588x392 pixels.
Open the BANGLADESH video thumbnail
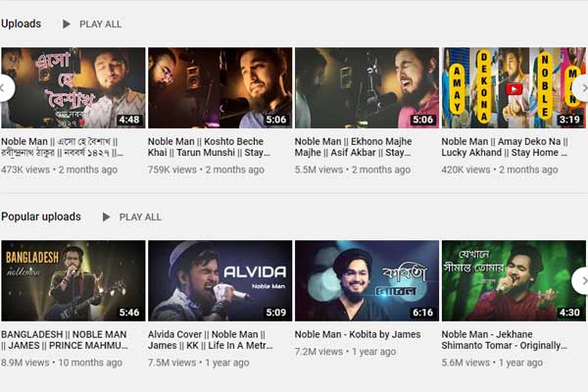click(73, 281)
